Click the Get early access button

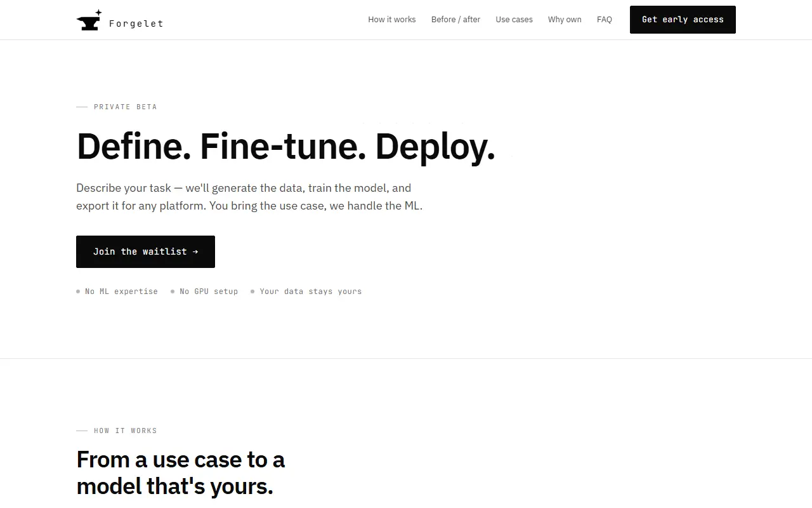coord(683,20)
